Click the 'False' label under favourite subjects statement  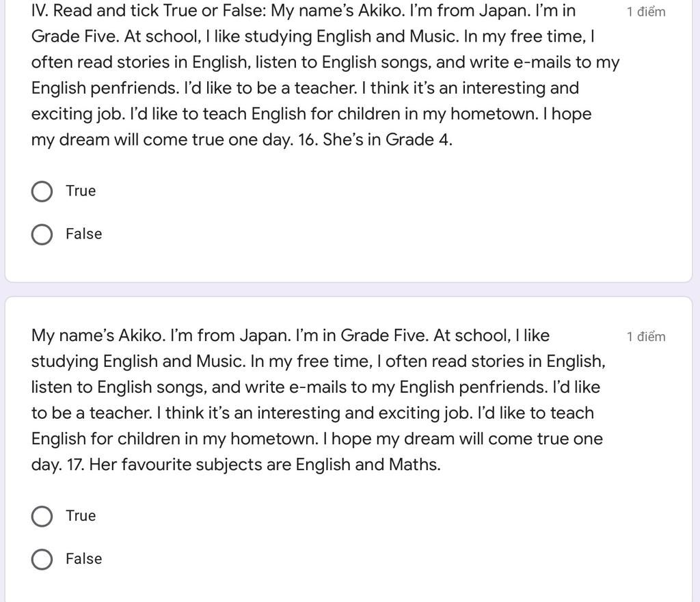[x=84, y=559]
